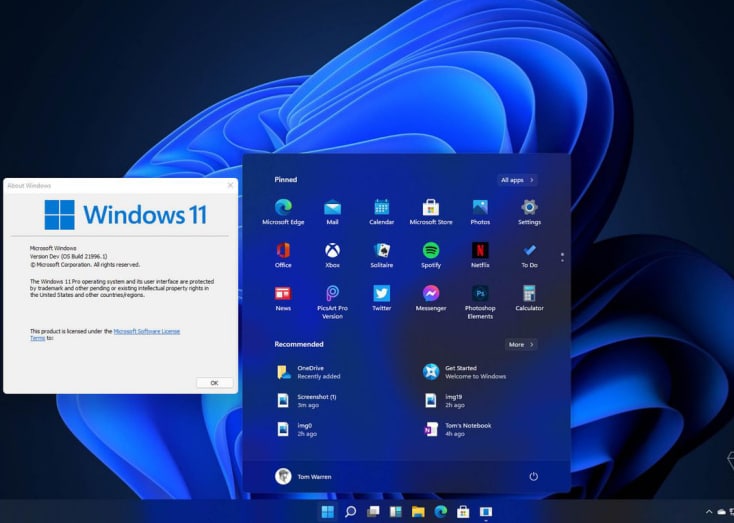Launch PicsArt Pro Version
Image resolution: width=734 pixels, height=523 pixels.
[x=332, y=302]
